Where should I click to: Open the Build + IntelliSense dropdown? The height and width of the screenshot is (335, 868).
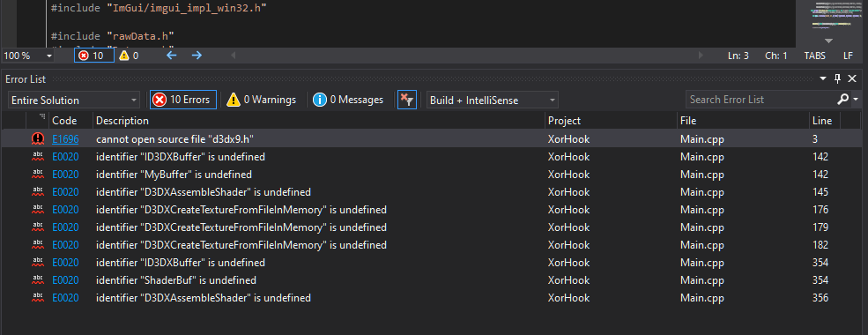coord(492,100)
